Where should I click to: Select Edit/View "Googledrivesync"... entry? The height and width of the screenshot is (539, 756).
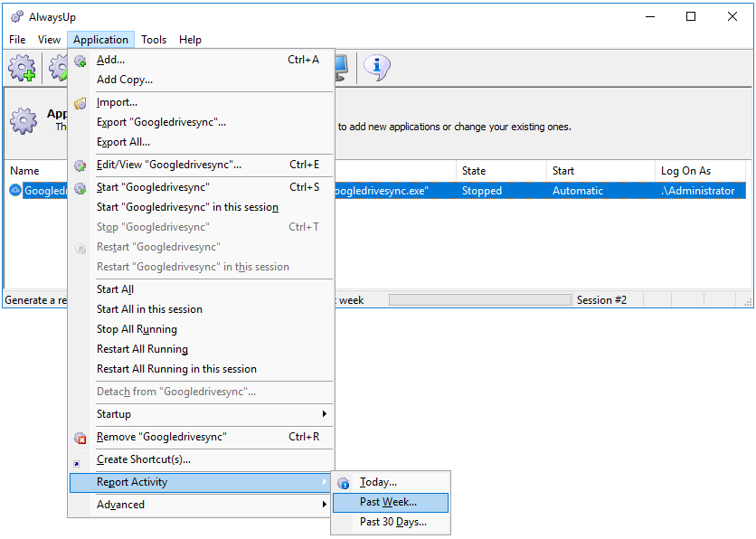coord(201,165)
